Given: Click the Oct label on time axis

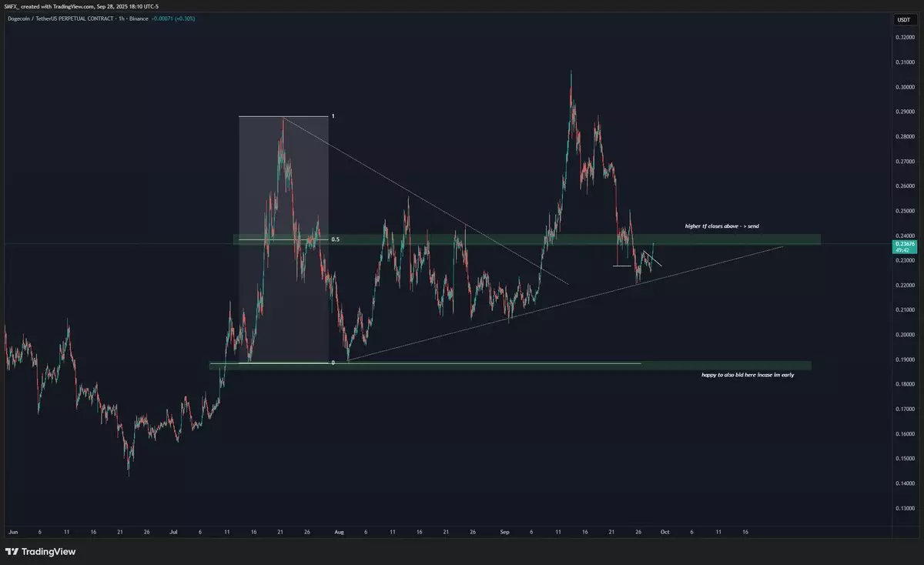Looking at the screenshot, I should (665, 531).
